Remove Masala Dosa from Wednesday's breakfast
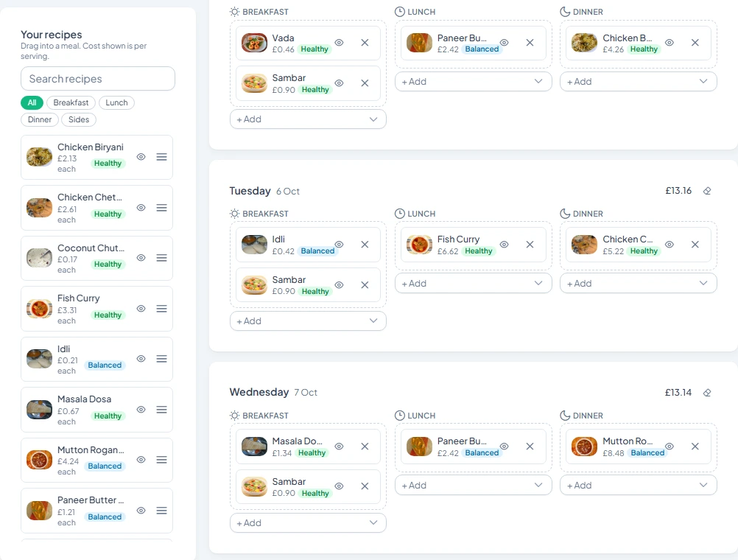Viewport: 738px width, 560px height. [365, 446]
